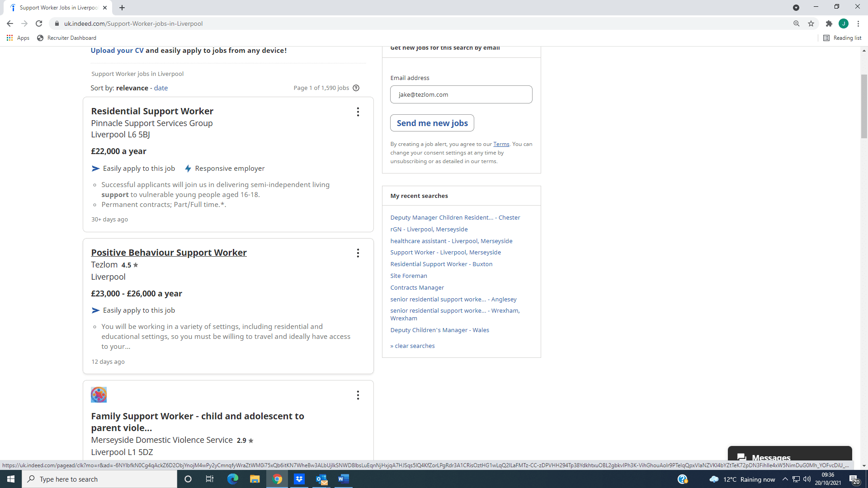Open Dropbox from the taskbar
Image resolution: width=868 pixels, height=488 pixels.
(x=299, y=479)
